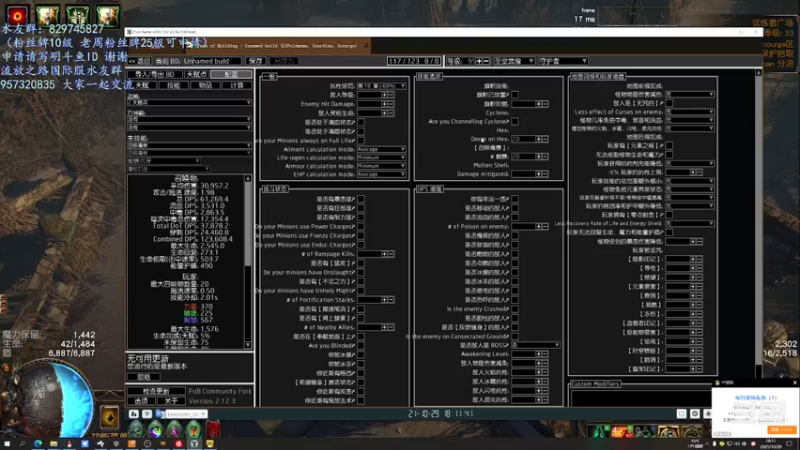Click the fourth buff icon in top-left HUD
The height and width of the screenshot is (450, 800).
click(108, 15)
